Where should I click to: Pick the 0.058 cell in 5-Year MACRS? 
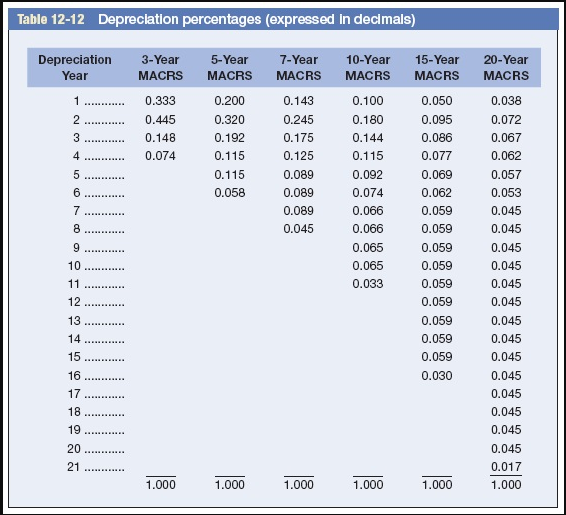230,192
